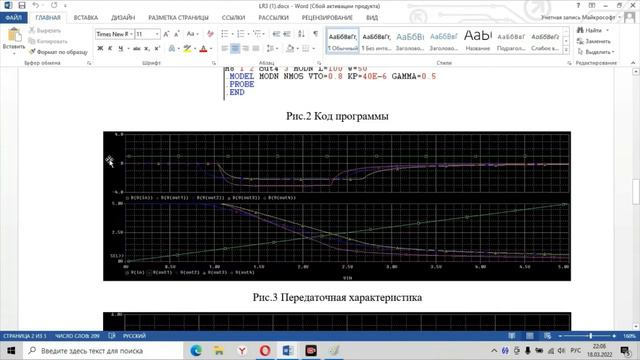Toggle bold Ж formatting

coord(100,49)
